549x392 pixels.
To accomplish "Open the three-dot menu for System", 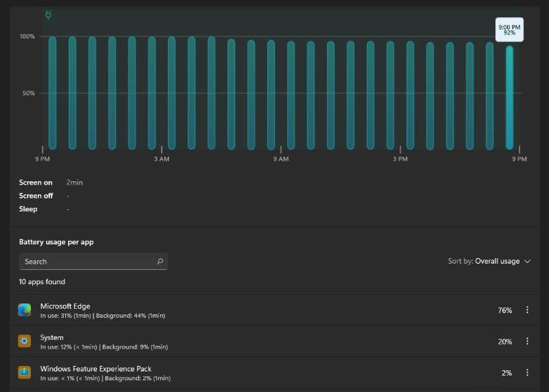I will (527, 341).
